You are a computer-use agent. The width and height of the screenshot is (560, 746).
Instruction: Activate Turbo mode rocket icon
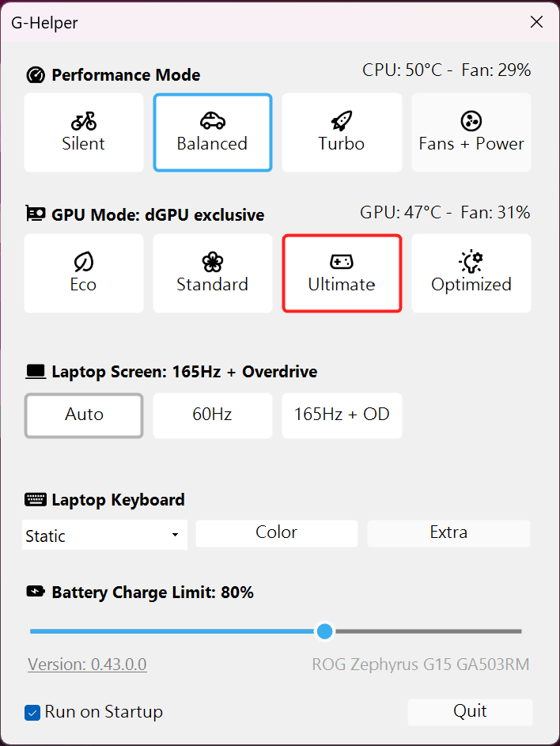coord(342,121)
